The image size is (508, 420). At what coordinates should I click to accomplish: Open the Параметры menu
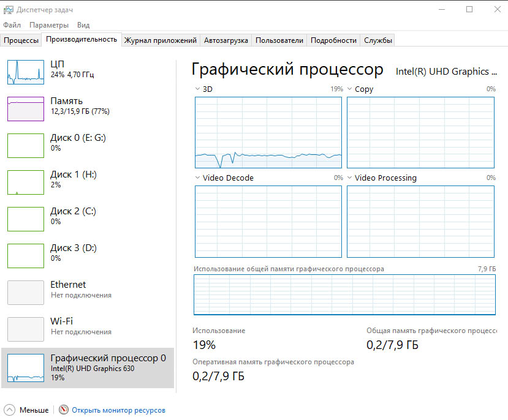(49, 25)
